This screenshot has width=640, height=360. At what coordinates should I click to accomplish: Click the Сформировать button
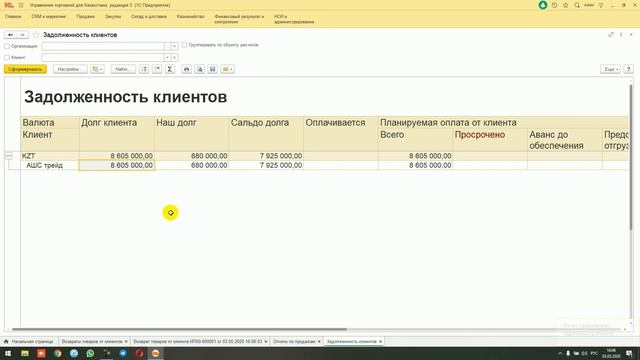pos(25,69)
